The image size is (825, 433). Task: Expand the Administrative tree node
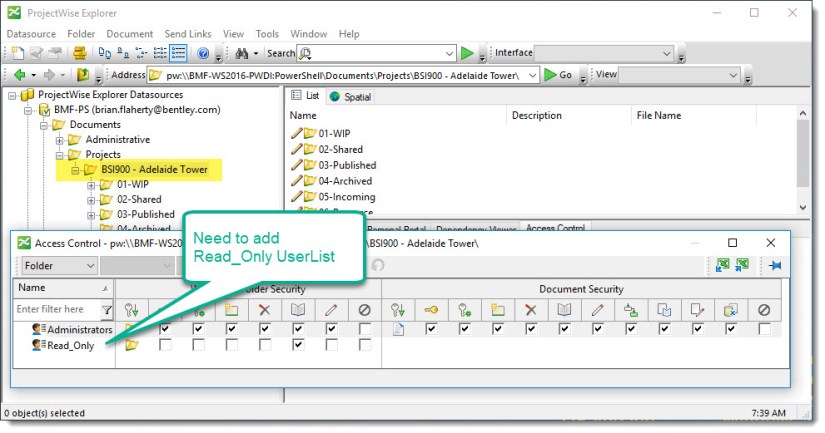59,140
